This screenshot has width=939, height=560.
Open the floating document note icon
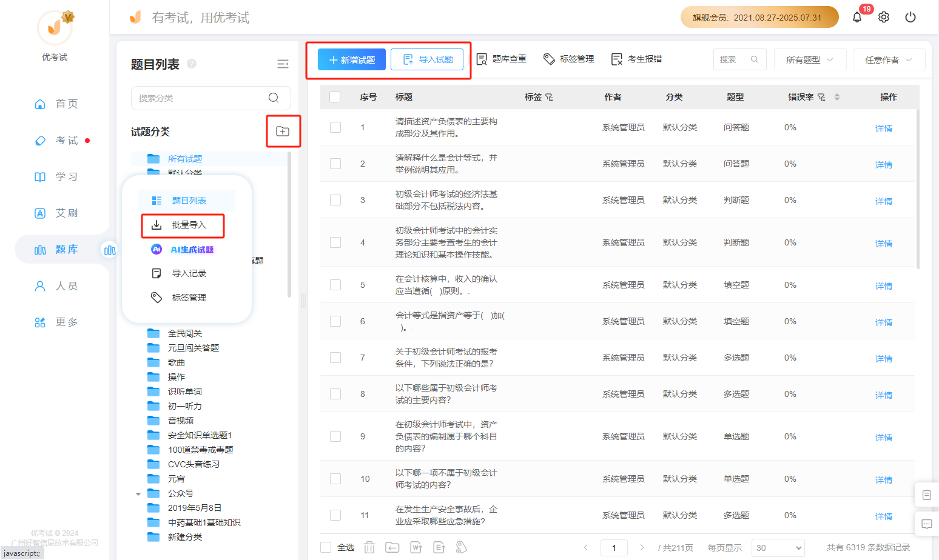[x=927, y=495]
